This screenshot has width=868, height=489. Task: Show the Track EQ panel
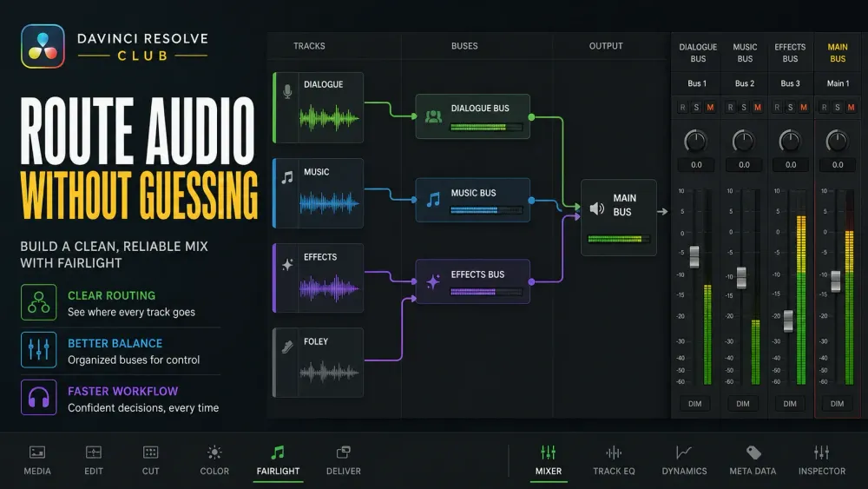[x=614, y=460]
